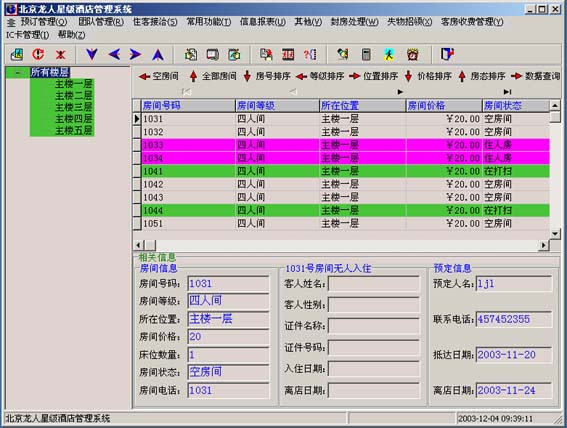Click the red X delete toolbar icon
This screenshot has height=428, width=567.
click(60, 55)
